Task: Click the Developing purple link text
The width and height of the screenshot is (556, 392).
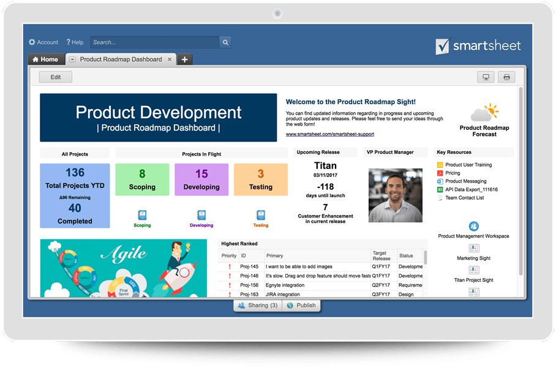Action: pyautogui.click(x=201, y=225)
